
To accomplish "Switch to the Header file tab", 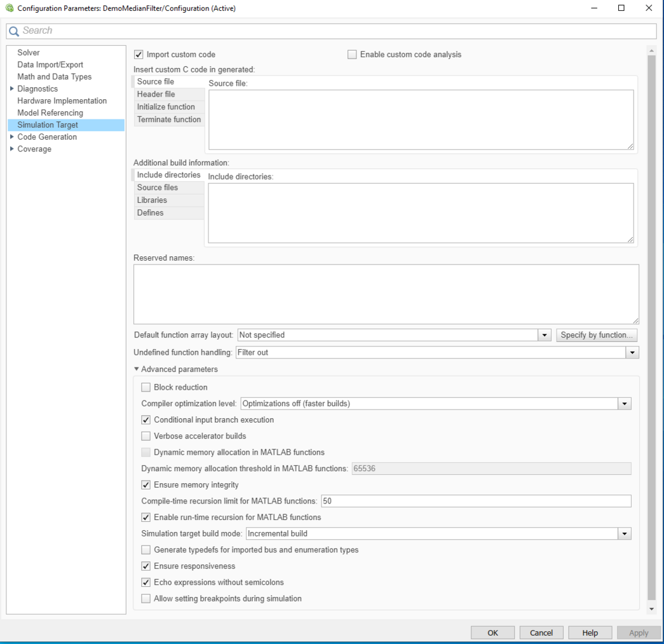I will point(156,94).
